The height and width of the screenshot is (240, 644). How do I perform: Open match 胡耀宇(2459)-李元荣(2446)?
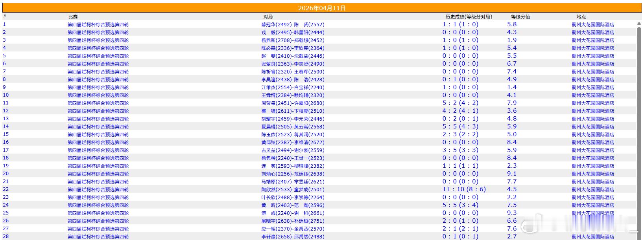(x=293, y=119)
